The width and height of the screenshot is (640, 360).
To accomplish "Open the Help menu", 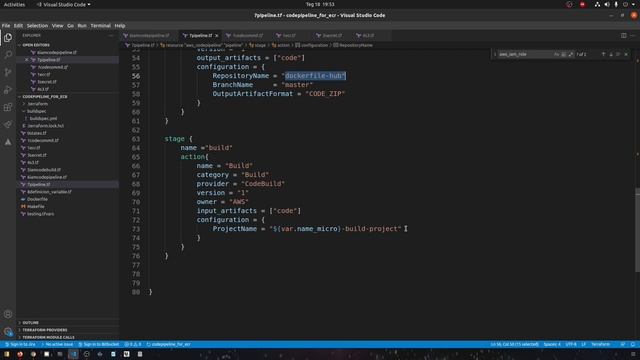I will click(120, 25).
